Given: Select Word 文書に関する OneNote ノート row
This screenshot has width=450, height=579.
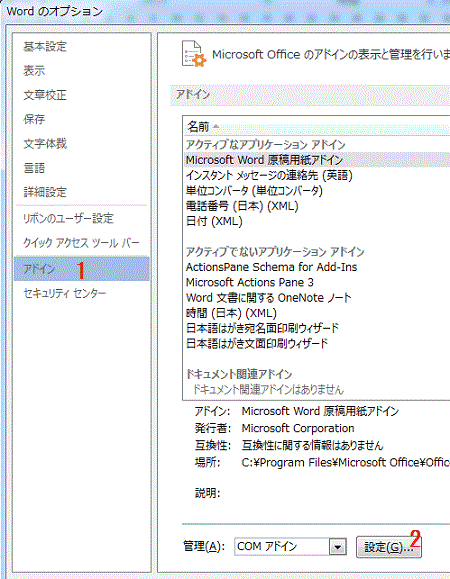Looking at the screenshot, I should pyautogui.click(x=269, y=298).
